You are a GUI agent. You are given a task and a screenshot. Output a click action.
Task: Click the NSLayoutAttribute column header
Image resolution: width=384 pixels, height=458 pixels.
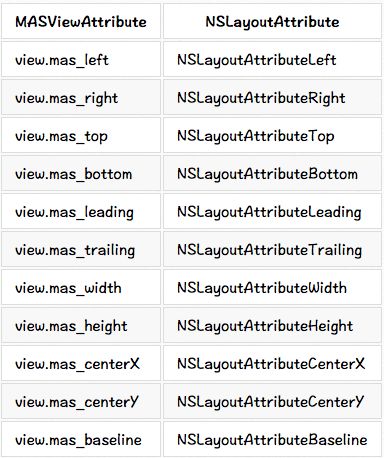tap(272, 22)
